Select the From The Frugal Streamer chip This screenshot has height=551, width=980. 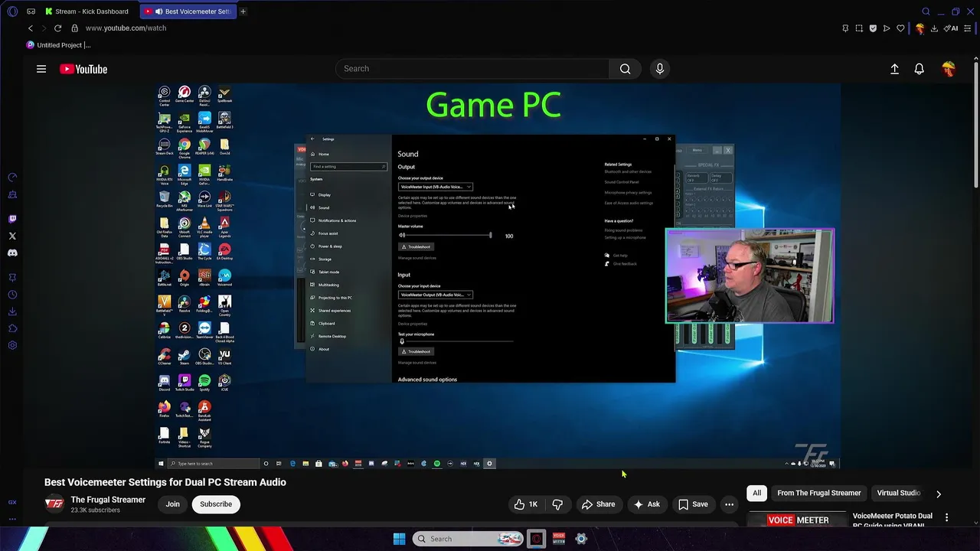pos(819,493)
